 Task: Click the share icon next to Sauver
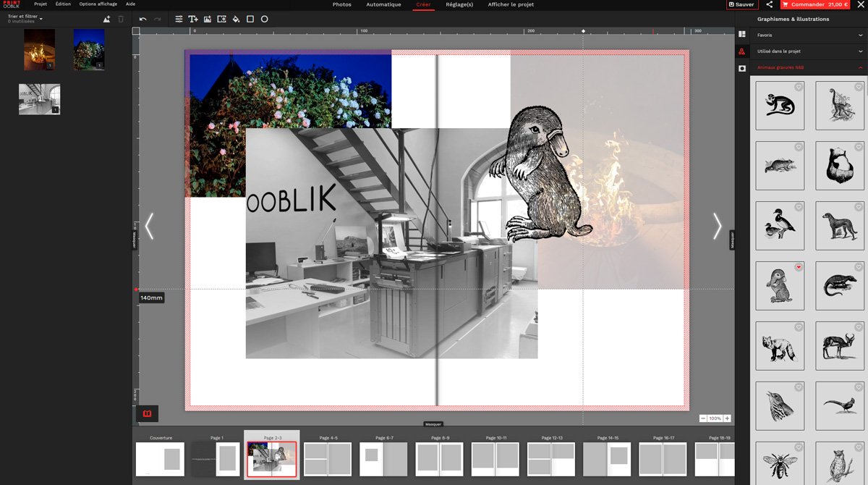[x=769, y=4]
